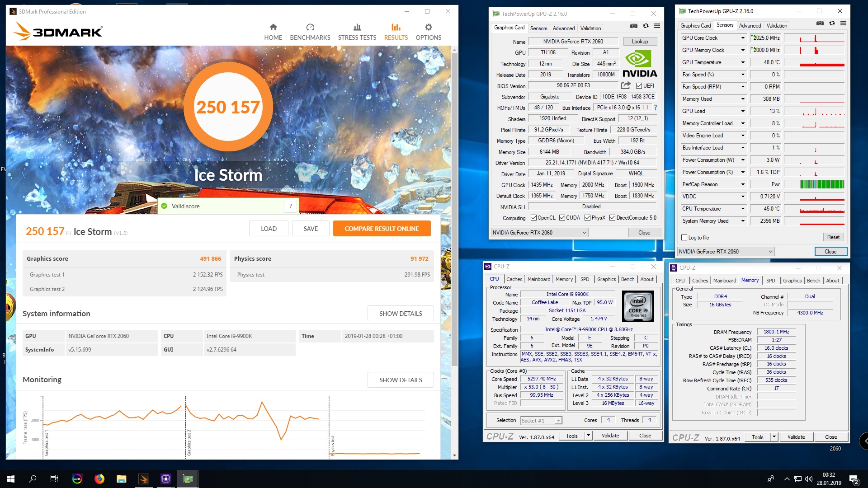Switch to 3DMark taskbar icon
This screenshot has width=868, height=488.
coord(143,479)
